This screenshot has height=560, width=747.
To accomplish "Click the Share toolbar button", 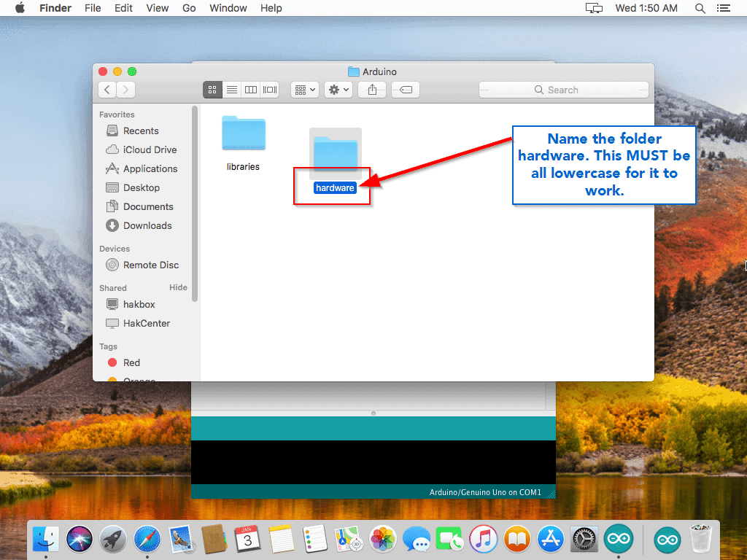I will coord(372,90).
